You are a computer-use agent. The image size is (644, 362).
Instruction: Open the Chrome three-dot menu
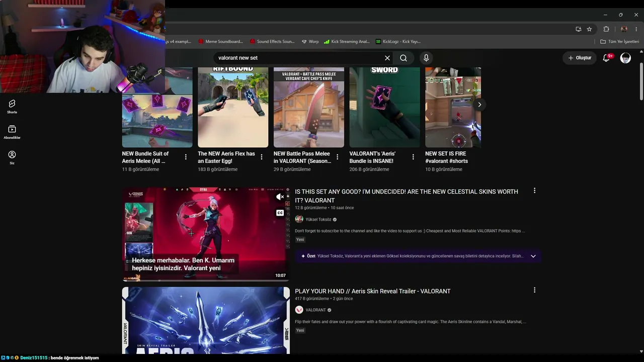(636, 29)
